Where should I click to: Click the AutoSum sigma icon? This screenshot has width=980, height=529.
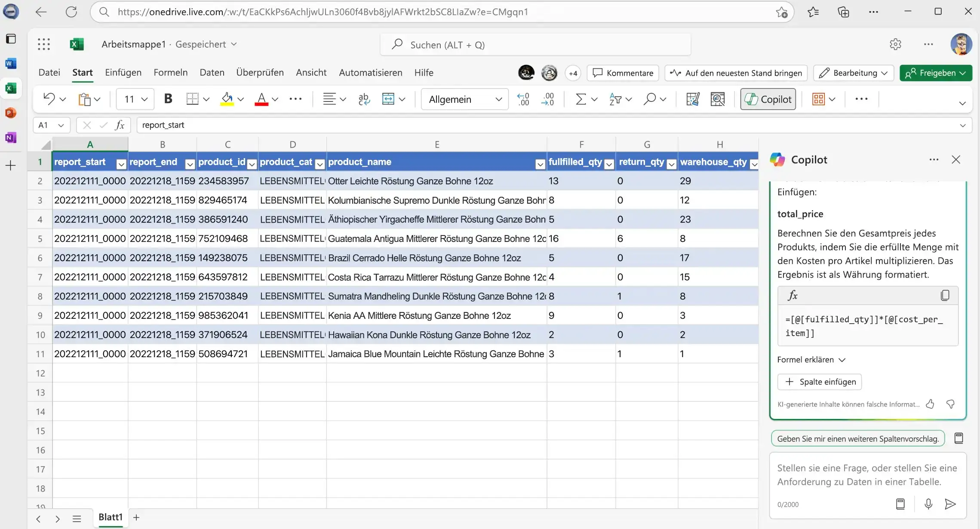[581, 99]
